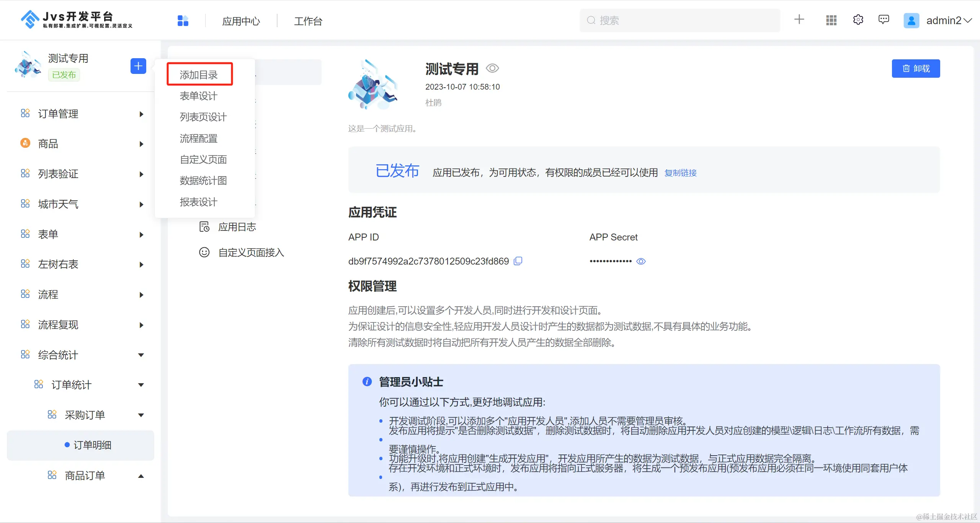Copy the APP ID with the copy icon
The image size is (980, 523).
click(x=518, y=261)
